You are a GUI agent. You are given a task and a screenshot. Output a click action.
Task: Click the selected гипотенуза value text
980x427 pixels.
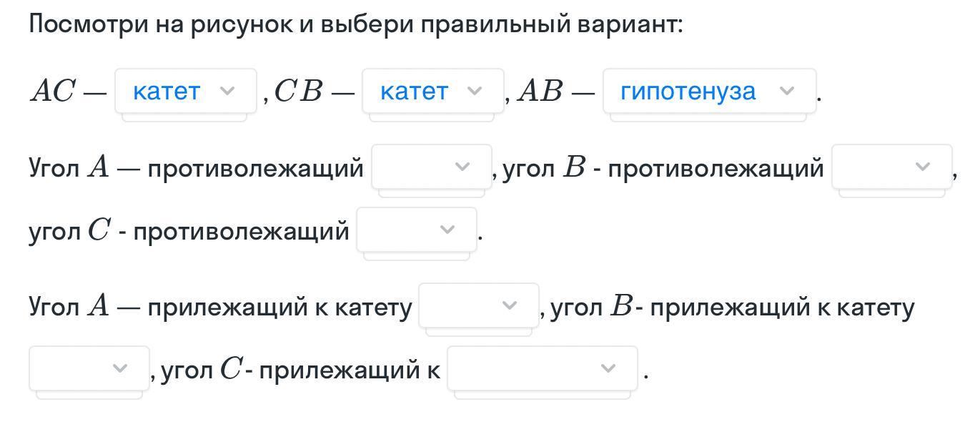(x=688, y=91)
